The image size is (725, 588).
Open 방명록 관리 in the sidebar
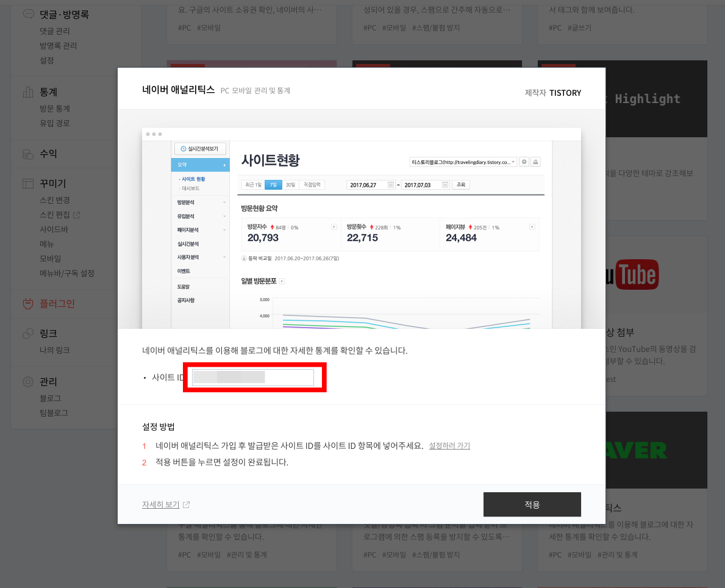pyautogui.click(x=59, y=46)
